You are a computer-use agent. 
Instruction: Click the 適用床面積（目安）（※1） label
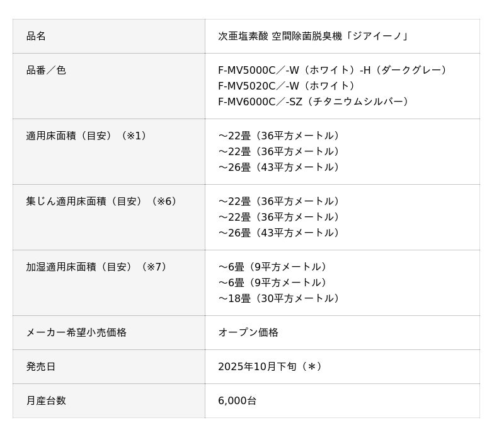click(88, 136)
